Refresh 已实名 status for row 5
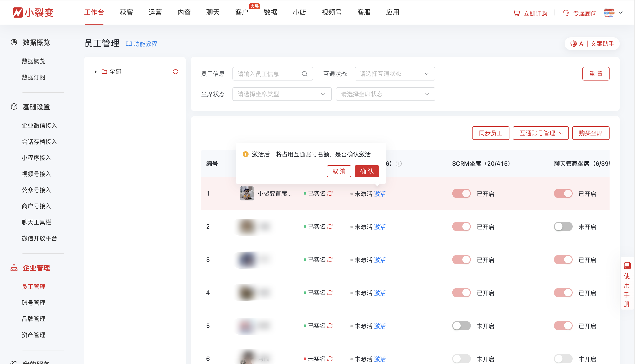Image resolution: width=635 pixels, height=364 pixels. tap(330, 325)
